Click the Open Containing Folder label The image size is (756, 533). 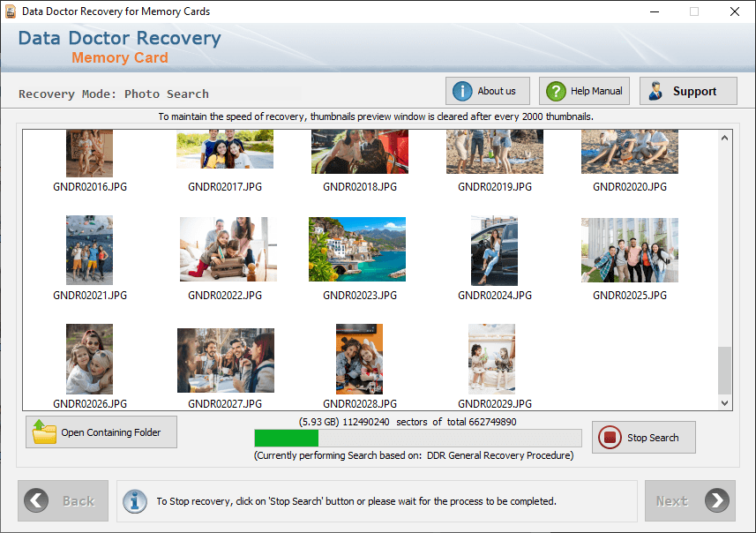[111, 432]
